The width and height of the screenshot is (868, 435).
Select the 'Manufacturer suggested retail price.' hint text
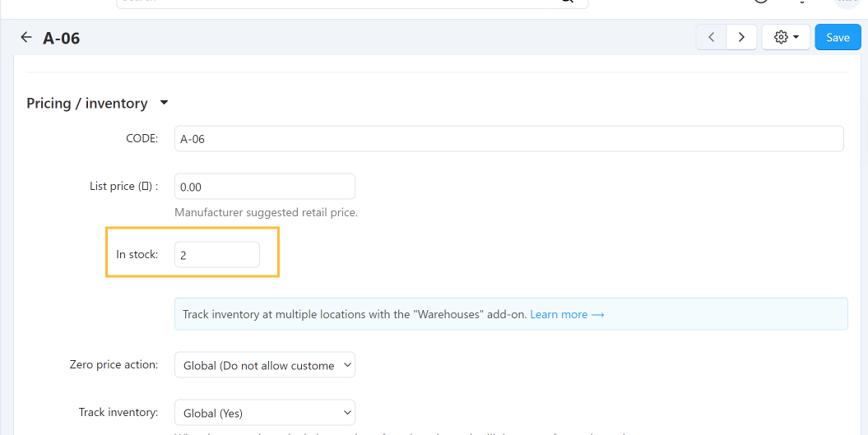pos(267,212)
